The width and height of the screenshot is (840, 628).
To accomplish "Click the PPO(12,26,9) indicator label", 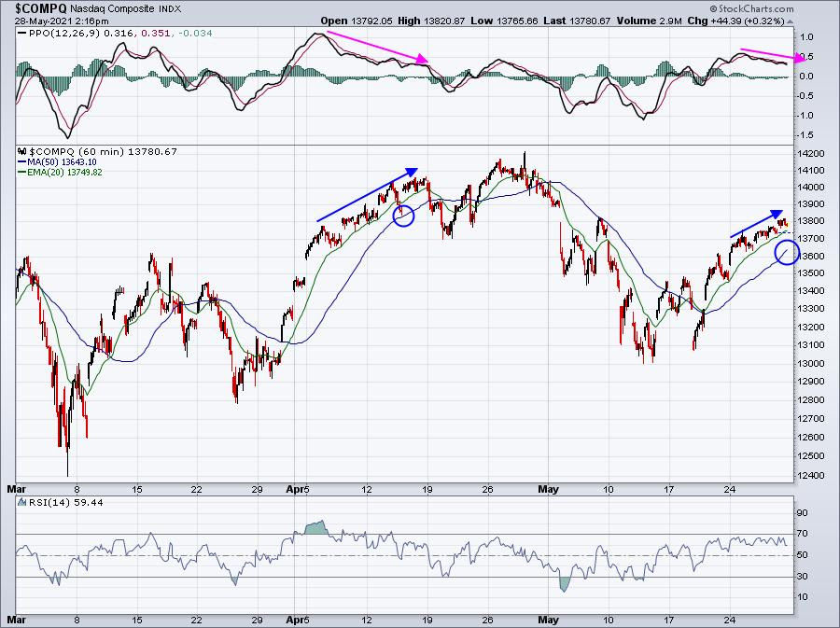I will [63, 34].
